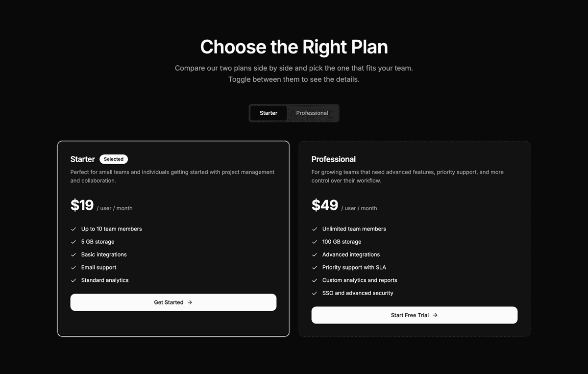Click arrow icon inside Start Free Trial button
The image size is (588, 374).
435,315
